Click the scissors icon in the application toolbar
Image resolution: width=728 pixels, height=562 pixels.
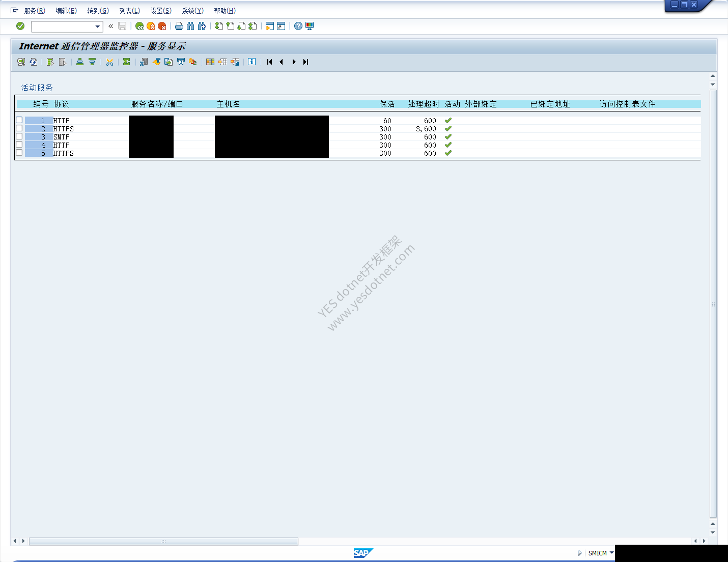click(x=109, y=62)
